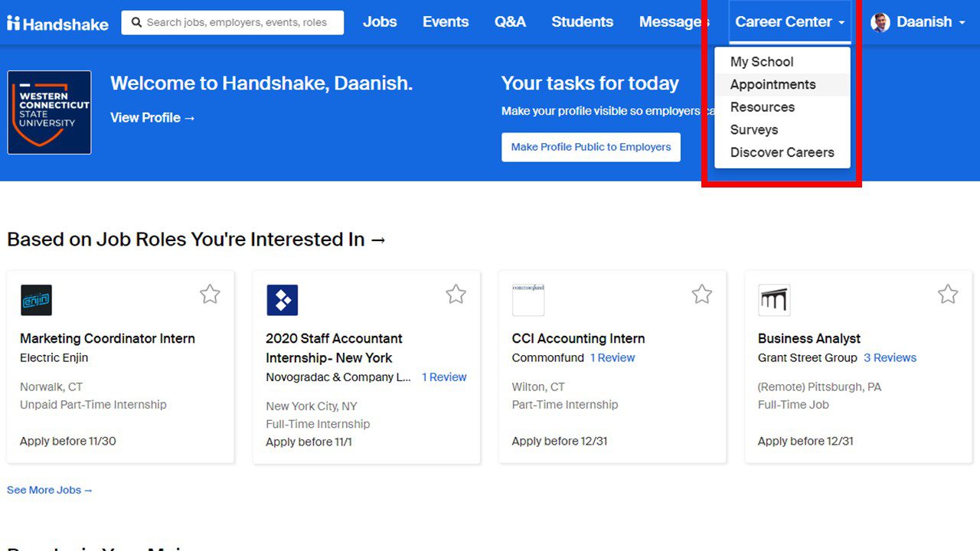Go to the Events page

[x=446, y=22]
